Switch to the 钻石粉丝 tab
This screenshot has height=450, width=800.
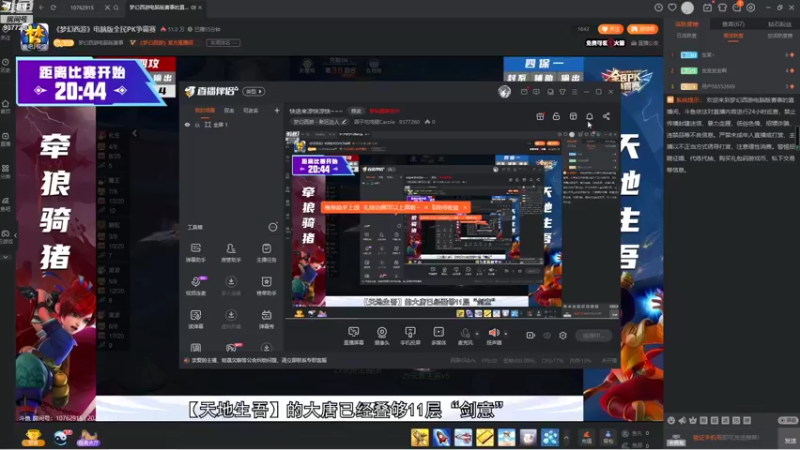pos(780,24)
